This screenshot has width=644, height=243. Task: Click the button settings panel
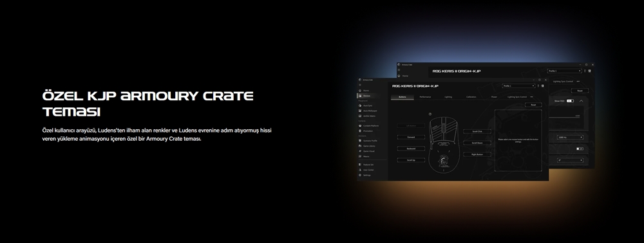pyautogui.click(x=518, y=140)
